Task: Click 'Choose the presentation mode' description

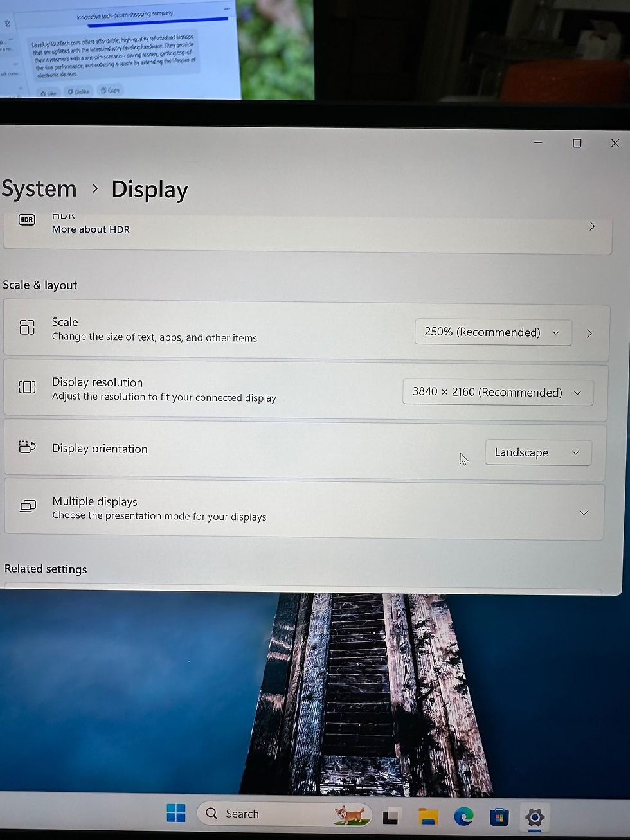Action: click(159, 516)
